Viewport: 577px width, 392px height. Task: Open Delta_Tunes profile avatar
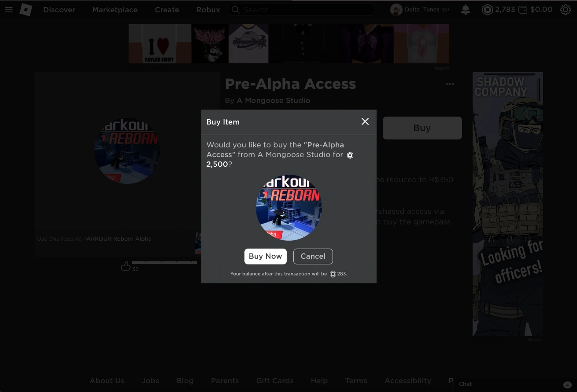(396, 10)
